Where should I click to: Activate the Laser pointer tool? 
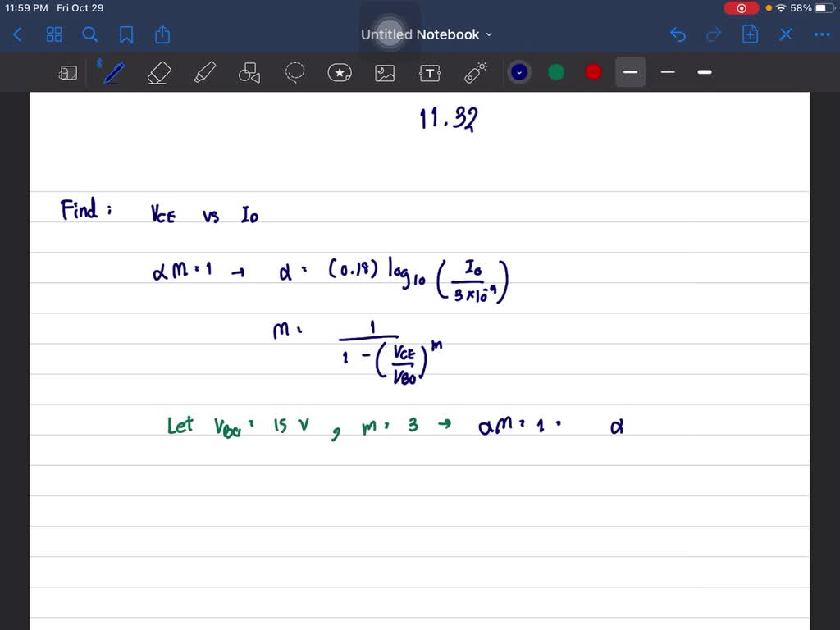[x=476, y=72]
